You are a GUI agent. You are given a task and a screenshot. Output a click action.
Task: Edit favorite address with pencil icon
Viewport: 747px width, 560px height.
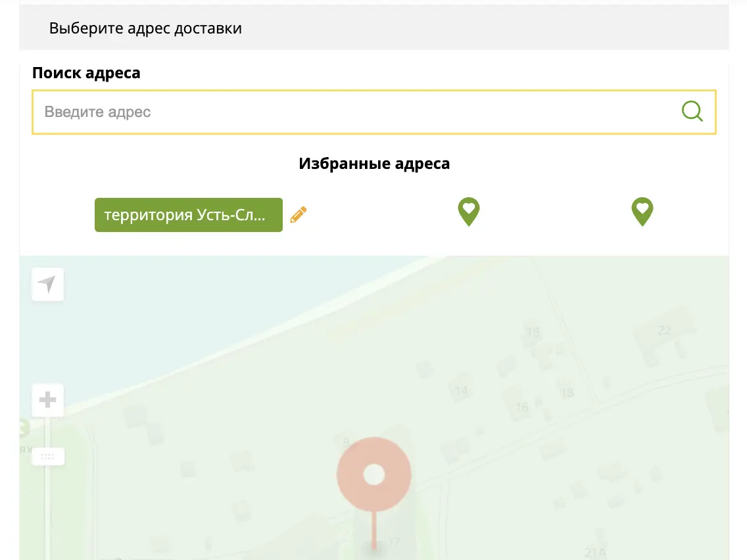(299, 215)
